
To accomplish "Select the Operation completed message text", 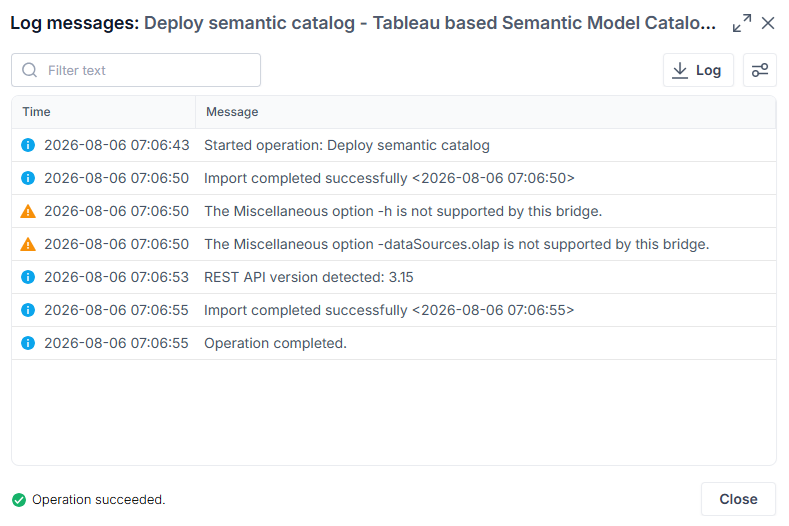I will (x=275, y=343).
